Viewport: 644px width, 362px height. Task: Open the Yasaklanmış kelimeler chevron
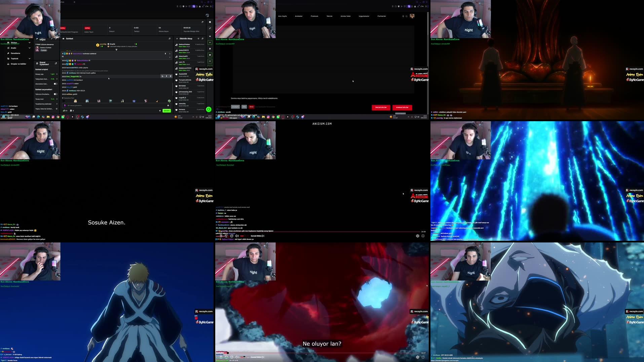tap(57, 104)
